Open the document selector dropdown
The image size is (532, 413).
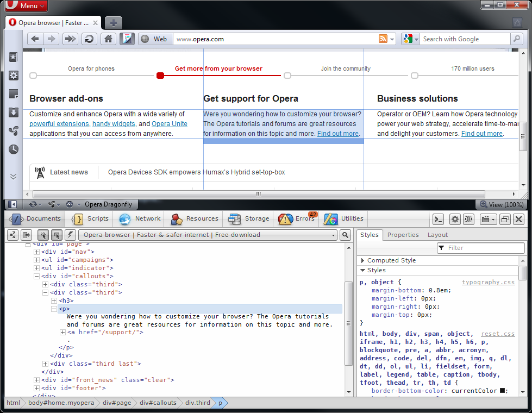pos(208,235)
